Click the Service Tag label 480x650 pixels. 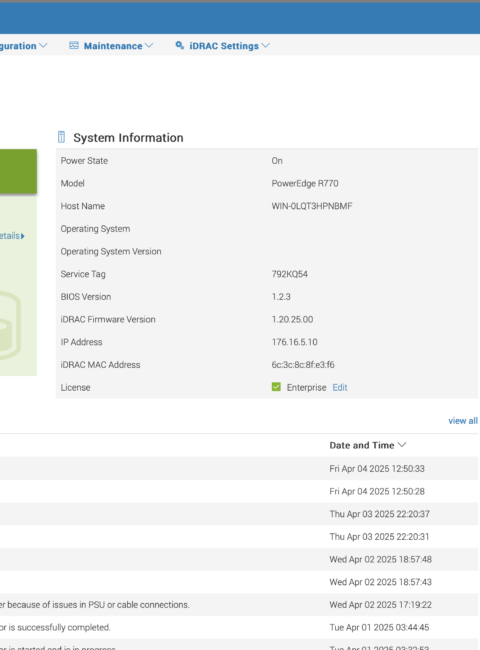click(x=83, y=274)
